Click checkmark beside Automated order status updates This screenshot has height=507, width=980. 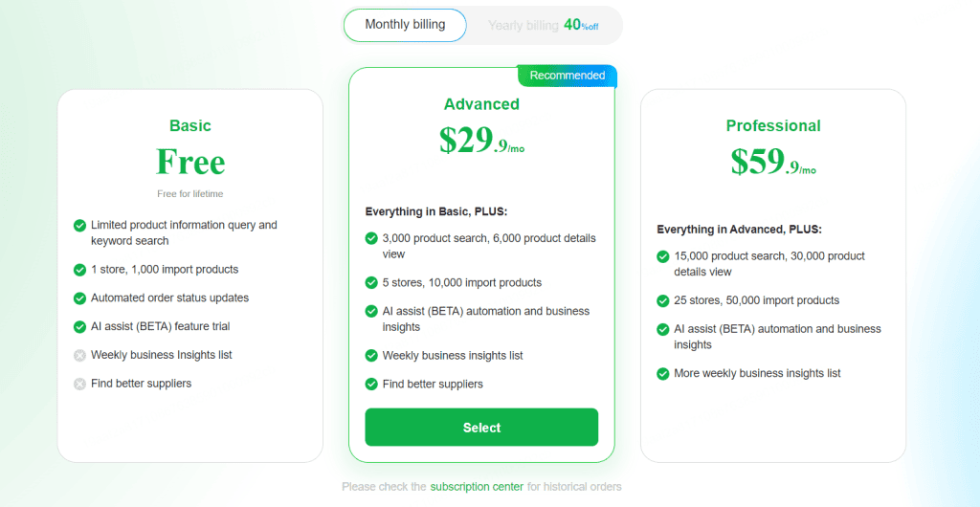(x=79, y=298)
